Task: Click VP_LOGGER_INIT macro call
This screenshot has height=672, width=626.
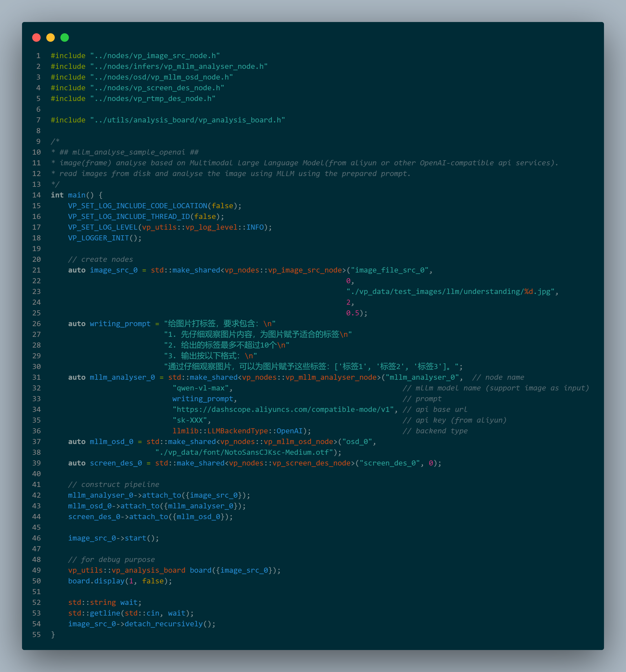Action: (x=105, y=238)
